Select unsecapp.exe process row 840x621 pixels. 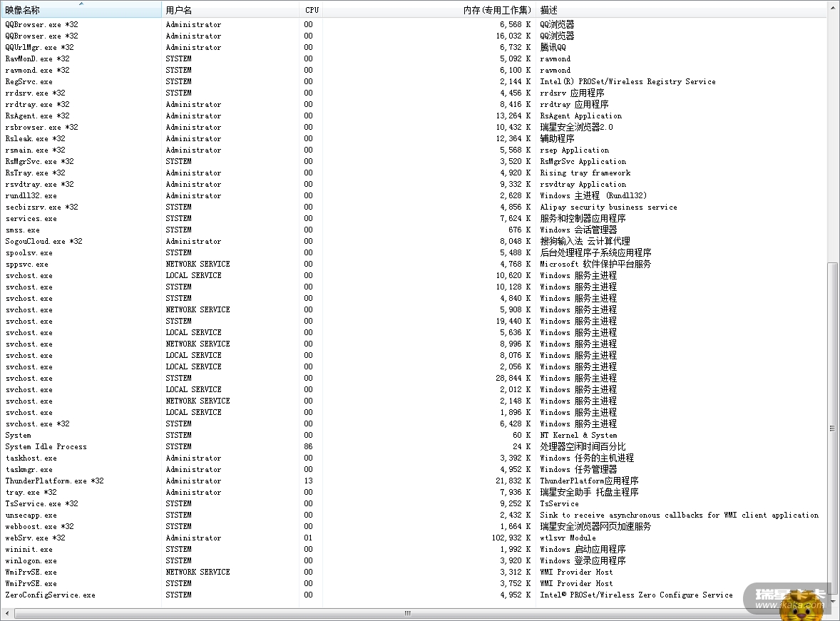(413, 515)
